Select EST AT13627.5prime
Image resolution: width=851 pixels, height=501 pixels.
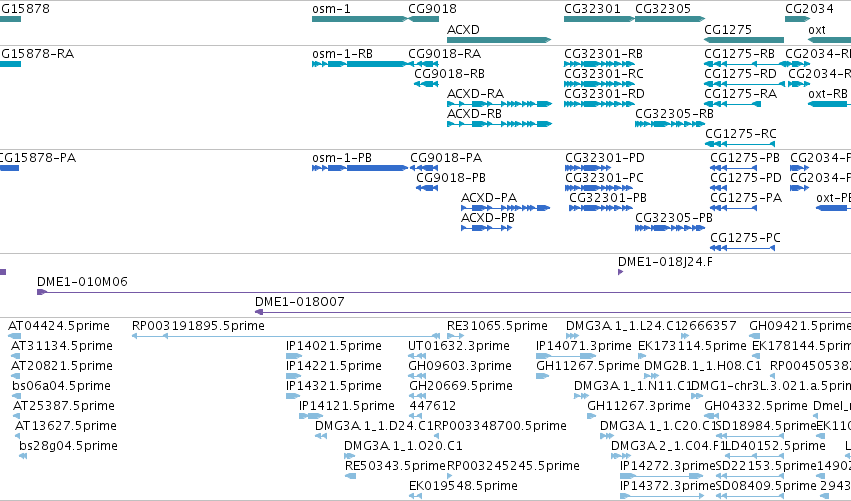(18, 436)
